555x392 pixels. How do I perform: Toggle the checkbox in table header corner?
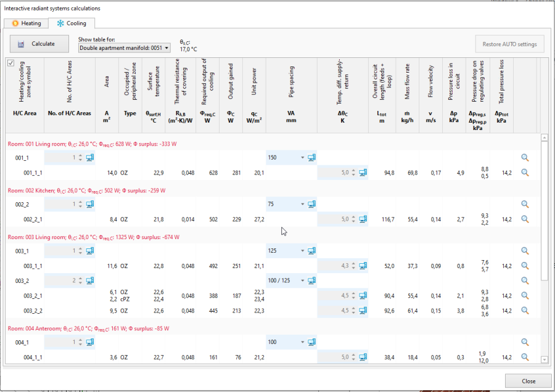pos(10,63)
